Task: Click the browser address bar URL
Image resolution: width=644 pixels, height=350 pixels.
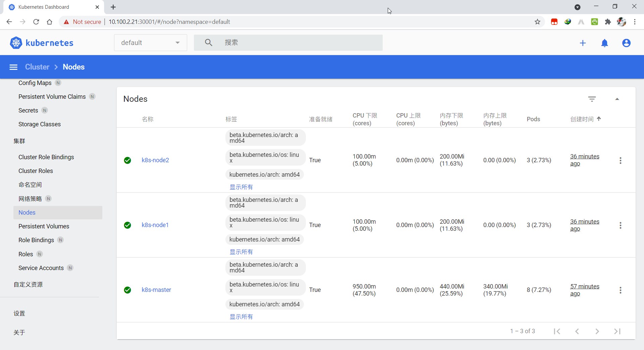Action: [169, 22]
